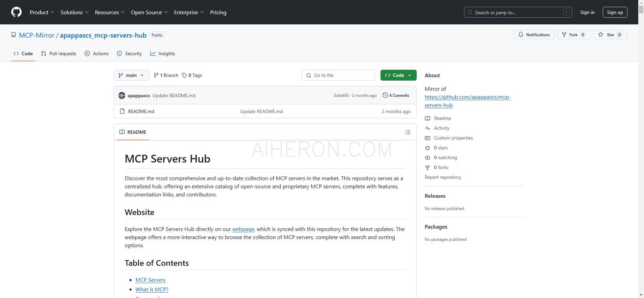
Task: Select the README tab
Action: click(133, 132)
